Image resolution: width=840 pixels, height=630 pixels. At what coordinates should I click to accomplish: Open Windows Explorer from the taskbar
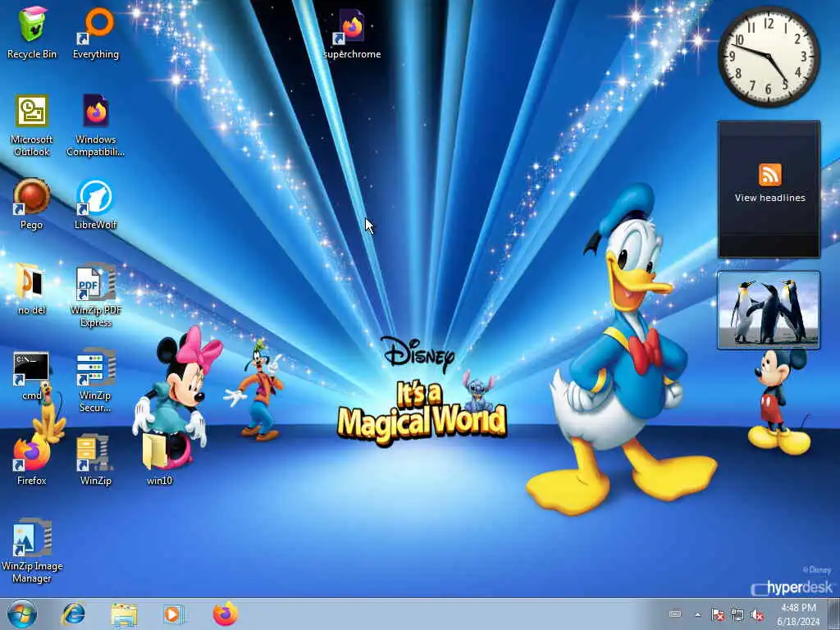click(125, 614)
